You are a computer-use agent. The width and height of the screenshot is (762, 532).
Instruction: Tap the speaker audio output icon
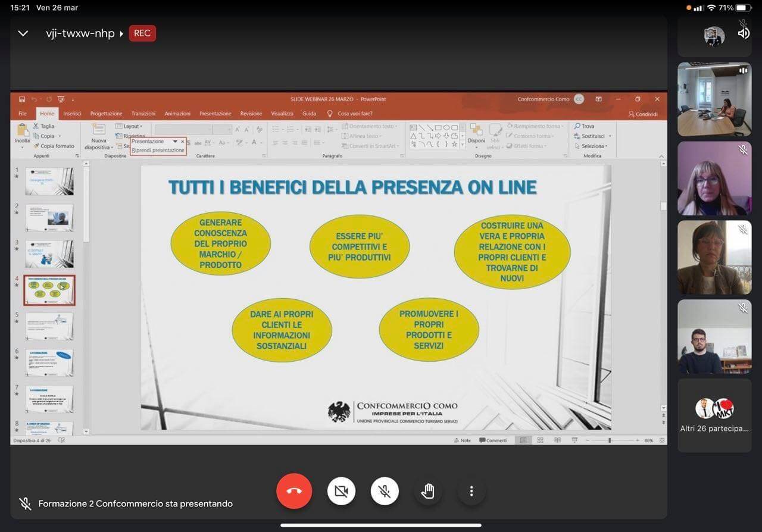744,33
